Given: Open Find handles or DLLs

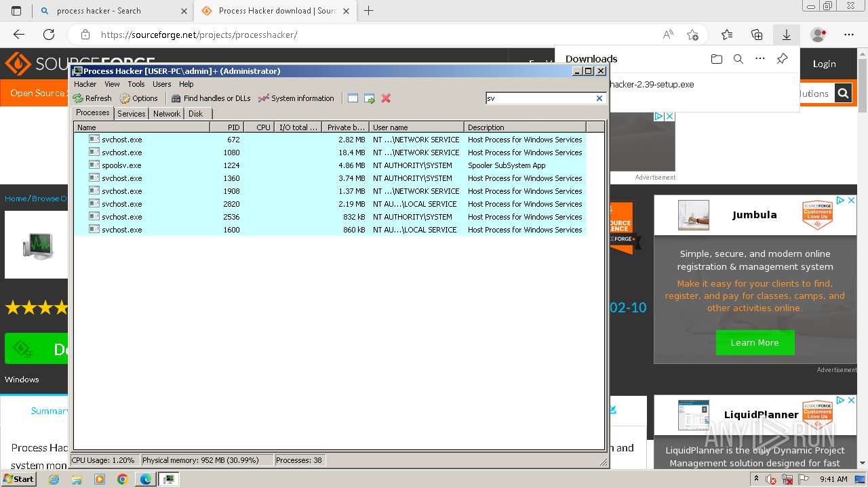Looking at the screenshot, I should 211,98.
